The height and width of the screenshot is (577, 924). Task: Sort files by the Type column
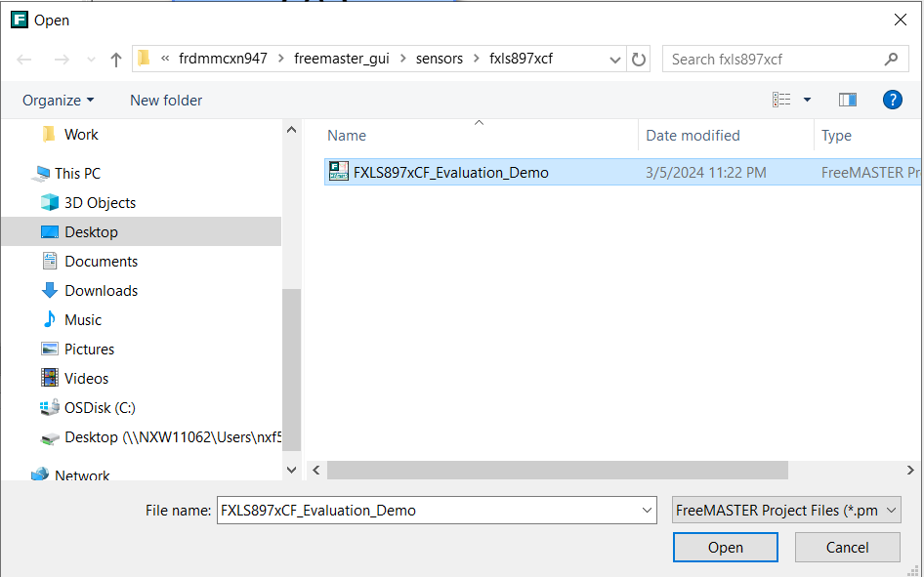pos(836,136)
